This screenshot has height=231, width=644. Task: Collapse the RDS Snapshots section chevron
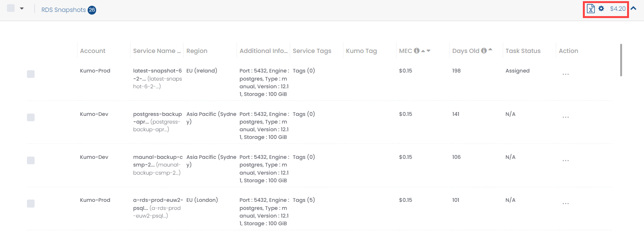point(634,8)
